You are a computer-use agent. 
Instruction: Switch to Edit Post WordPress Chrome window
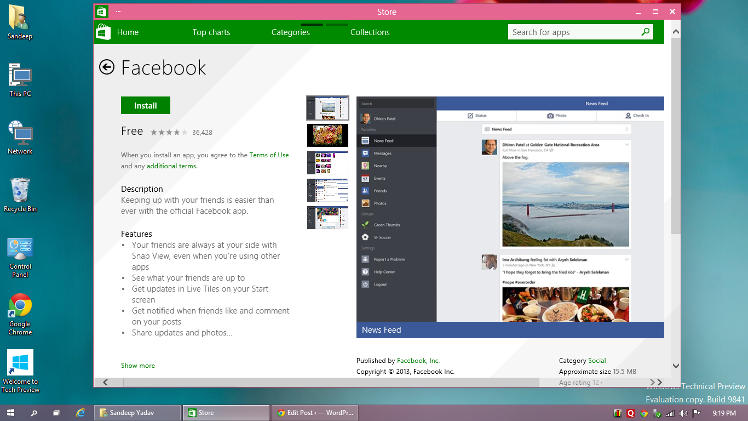[x=315, y=413]
